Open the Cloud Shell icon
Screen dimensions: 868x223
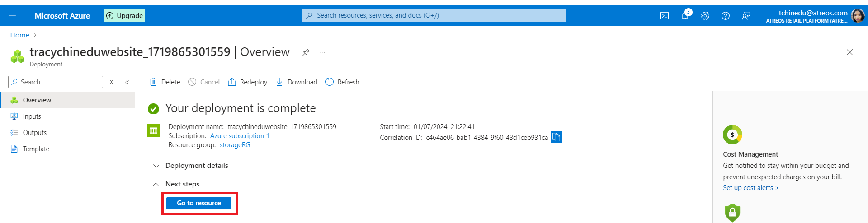coord(665,16)
